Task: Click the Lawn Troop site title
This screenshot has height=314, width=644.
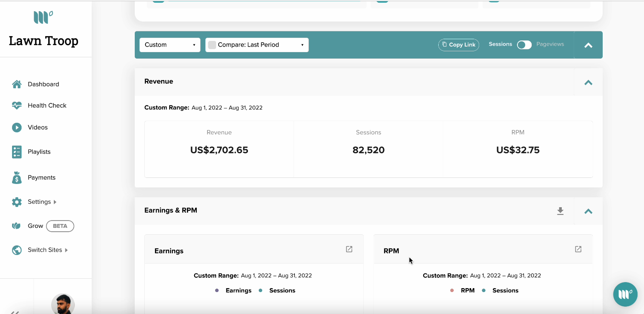Action: coord(43,41)
